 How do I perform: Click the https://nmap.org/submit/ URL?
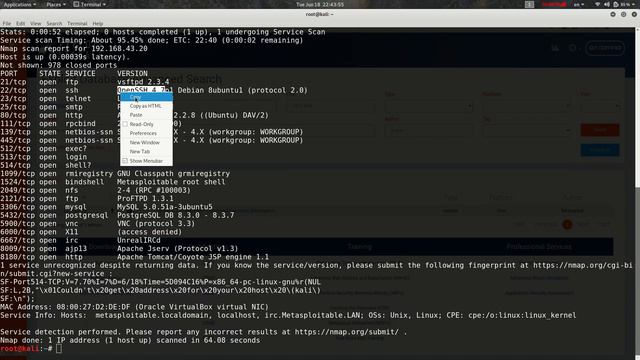(x=346, y=332)
